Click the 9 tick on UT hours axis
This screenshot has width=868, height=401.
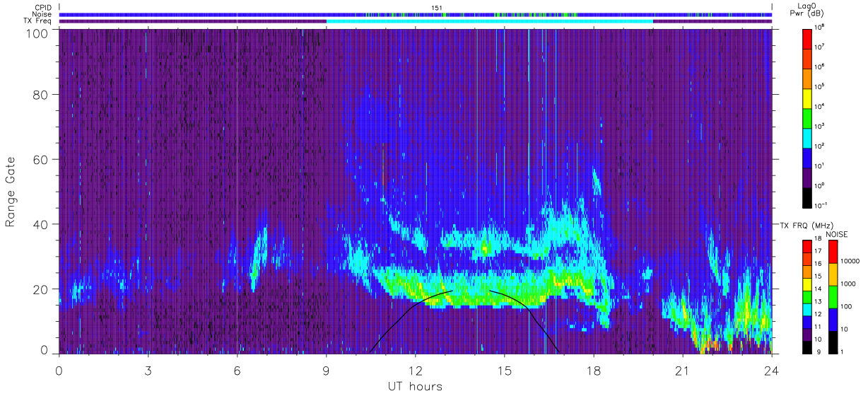326,370
